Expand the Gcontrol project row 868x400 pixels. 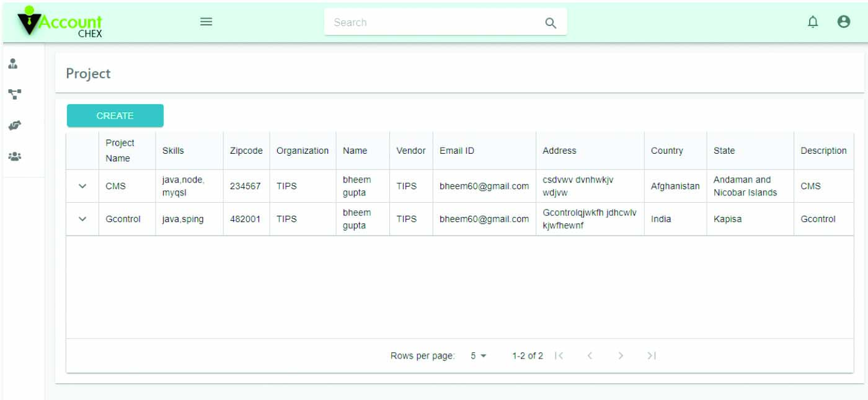(82, 219)
